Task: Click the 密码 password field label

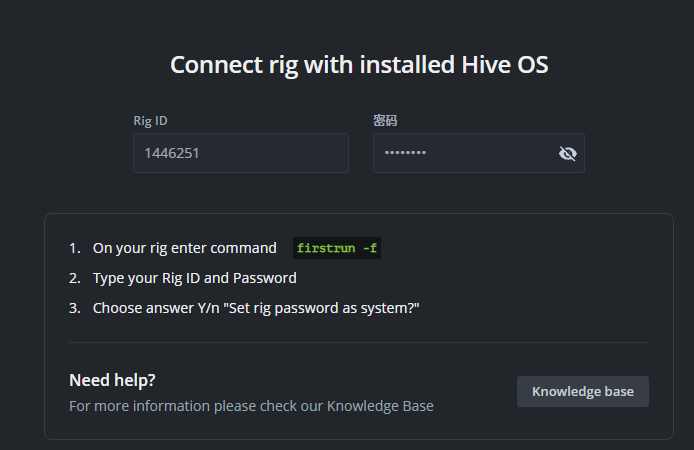Action: [x=385, y=121]
